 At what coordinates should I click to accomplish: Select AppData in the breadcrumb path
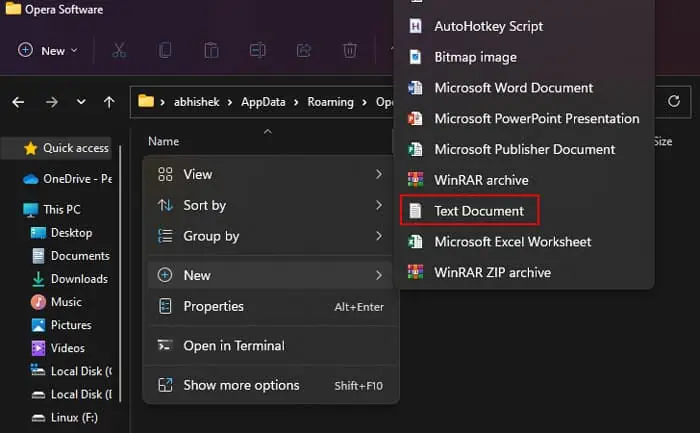click(x=263, y=102)
